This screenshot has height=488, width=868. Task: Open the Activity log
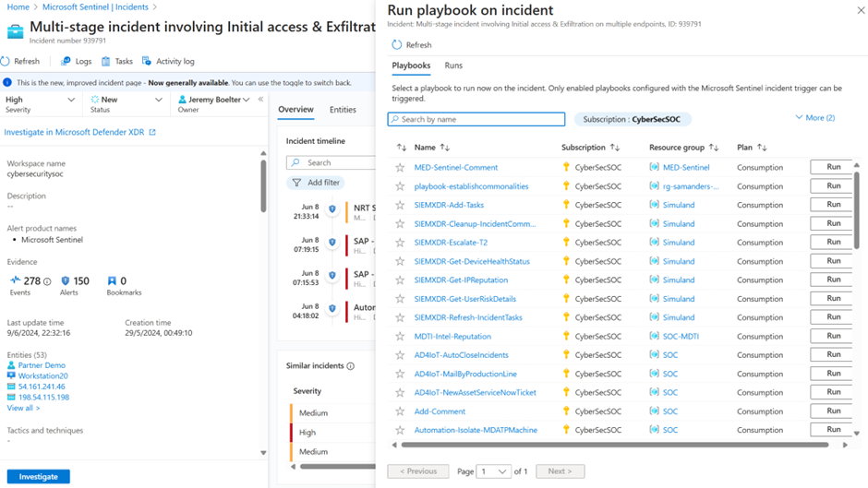point(147,61)
